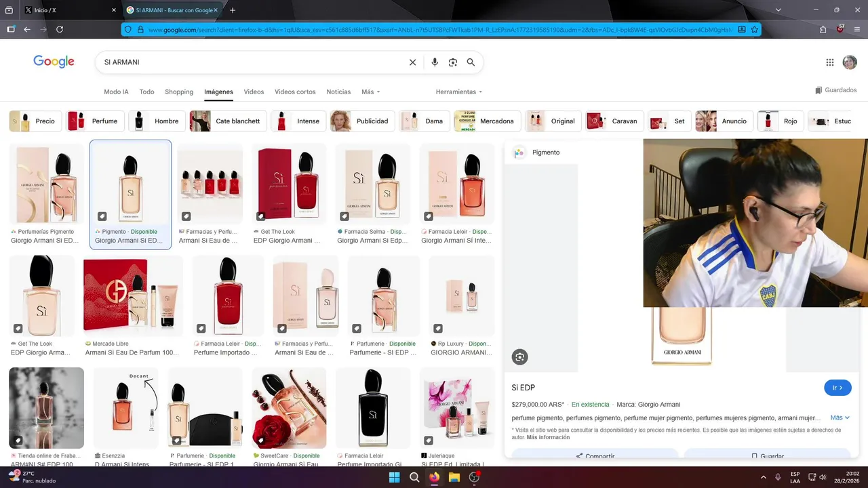
Task: Search inside image with Lens icon
Action: pos(520,357)
